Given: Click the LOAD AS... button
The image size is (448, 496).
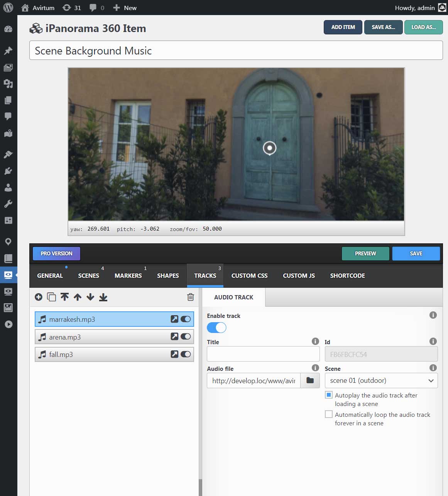Looking at the screenshot, I should pyautogui.click(x=424, y=27).
